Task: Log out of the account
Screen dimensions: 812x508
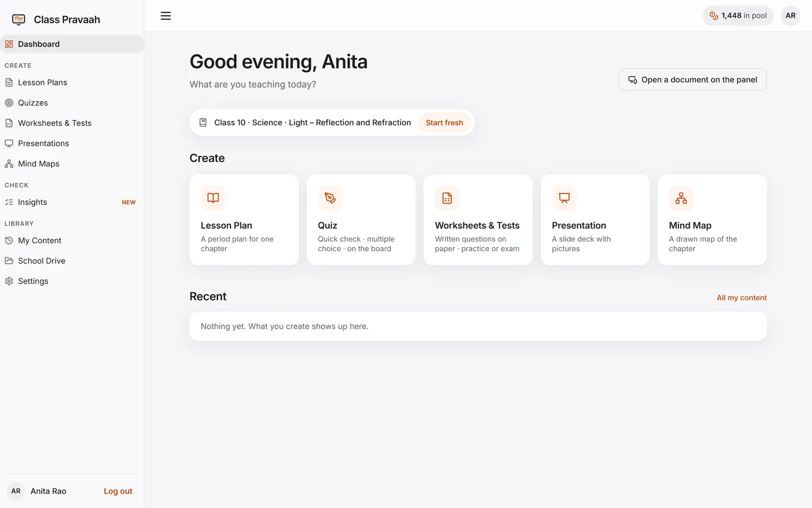Action: point(118,491)
